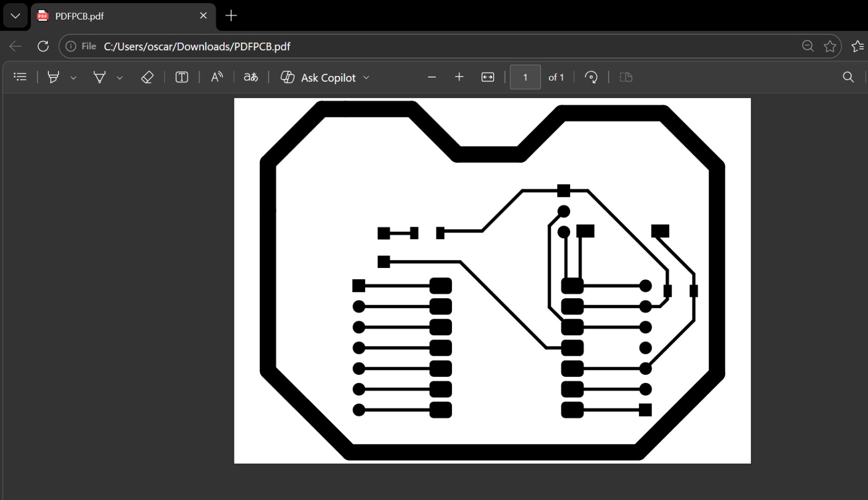868x500 pixels.
Task: Click the zoom out magnifier in address bar
Action: (x=808, y=46)
